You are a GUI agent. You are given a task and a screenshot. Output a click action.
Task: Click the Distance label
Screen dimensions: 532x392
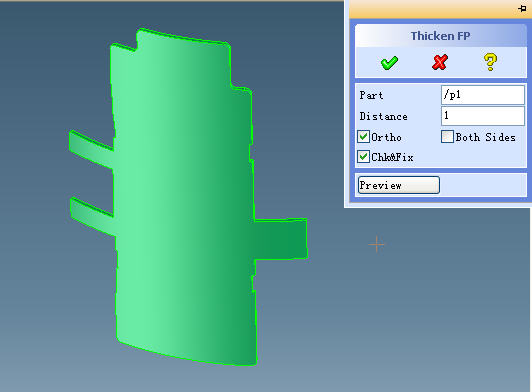[x=383, y=116]
